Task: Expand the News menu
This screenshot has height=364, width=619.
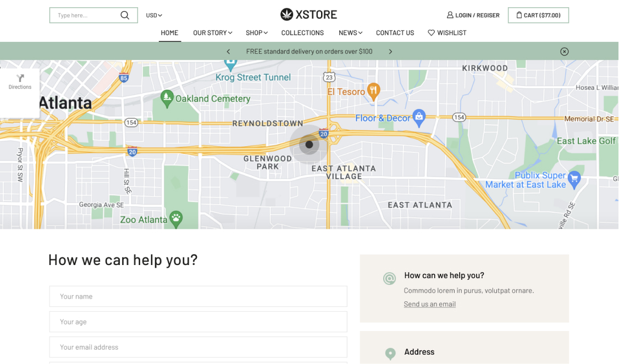Action: 350,33
